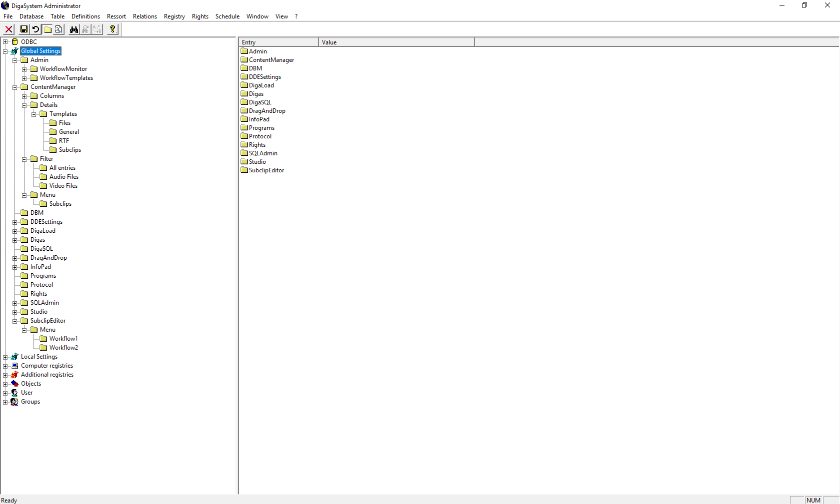Click the red X delete toolbar icon
This screenshot has width=840, height=504.
point(9,29)
